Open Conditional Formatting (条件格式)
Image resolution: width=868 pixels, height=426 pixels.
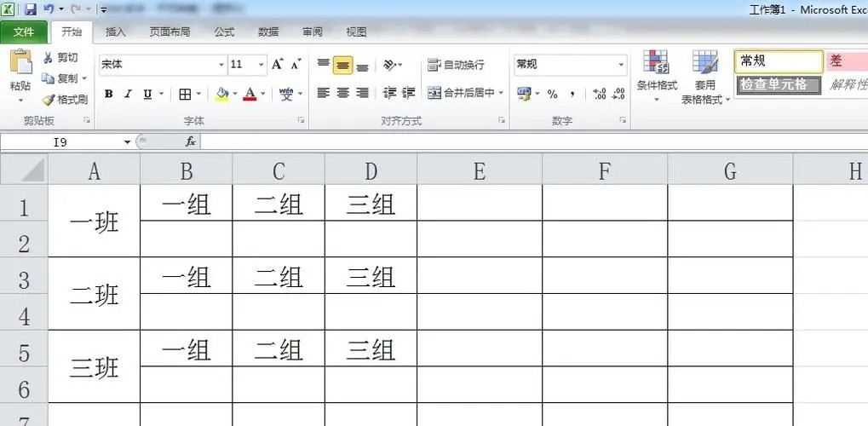pos(657,75)
